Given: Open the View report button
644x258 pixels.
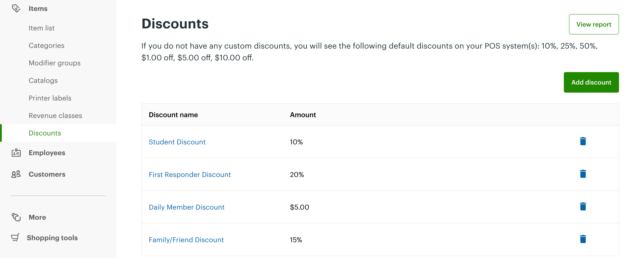Looking at the screenshot, I should point(594,24).
